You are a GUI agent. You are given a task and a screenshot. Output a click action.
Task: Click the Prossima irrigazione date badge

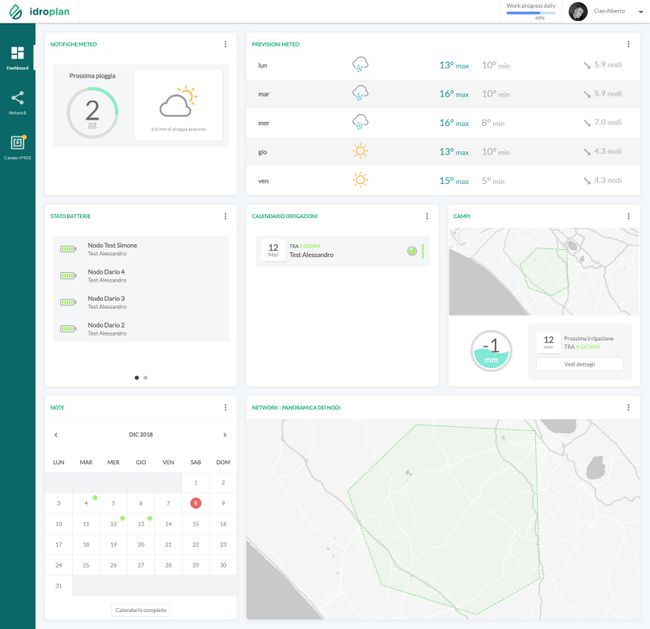[548, 342]
